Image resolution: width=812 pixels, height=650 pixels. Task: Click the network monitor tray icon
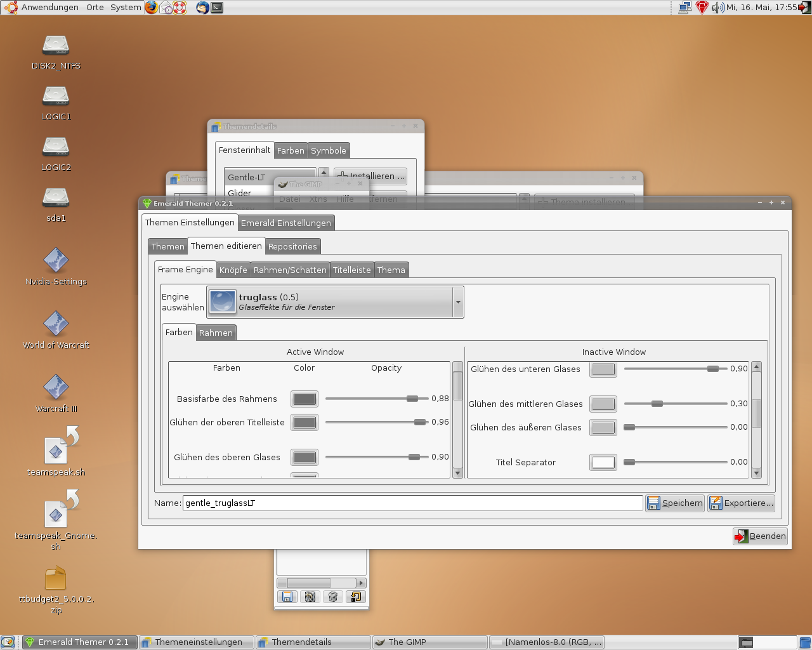[685, 8]
